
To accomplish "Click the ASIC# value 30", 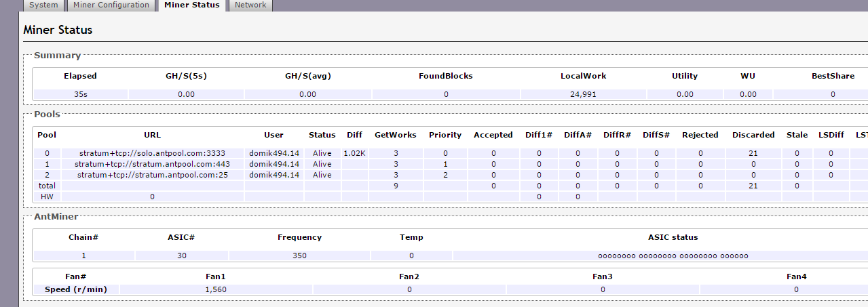I will 182,255.
